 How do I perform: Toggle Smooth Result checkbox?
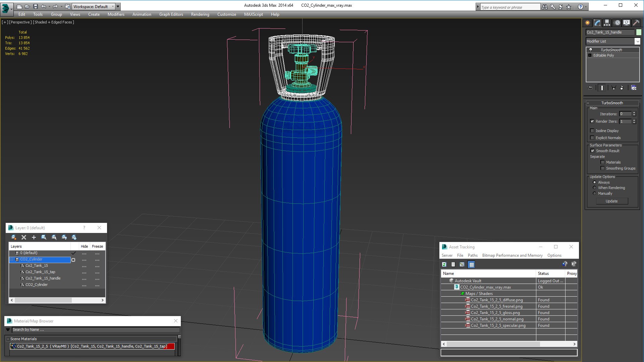tap(592, 151)
